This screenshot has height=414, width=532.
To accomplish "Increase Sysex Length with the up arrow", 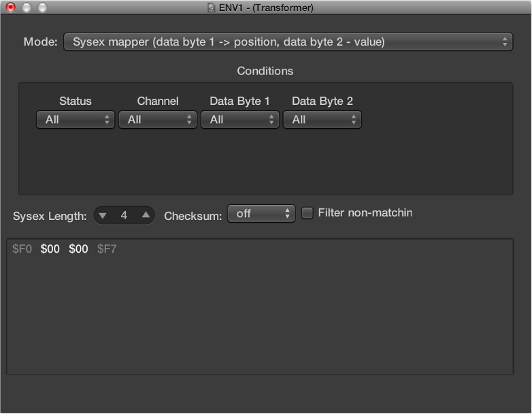I will pos(146,216).
